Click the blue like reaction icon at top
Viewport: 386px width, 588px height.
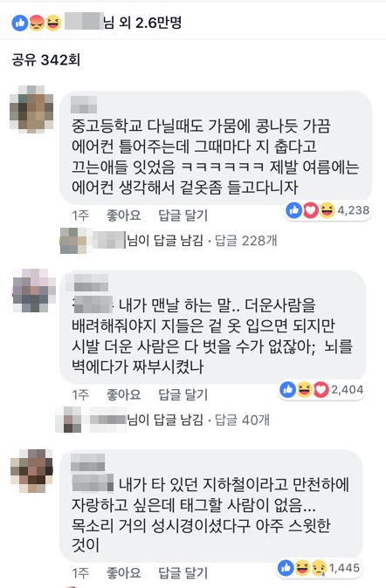pos(20,23)
